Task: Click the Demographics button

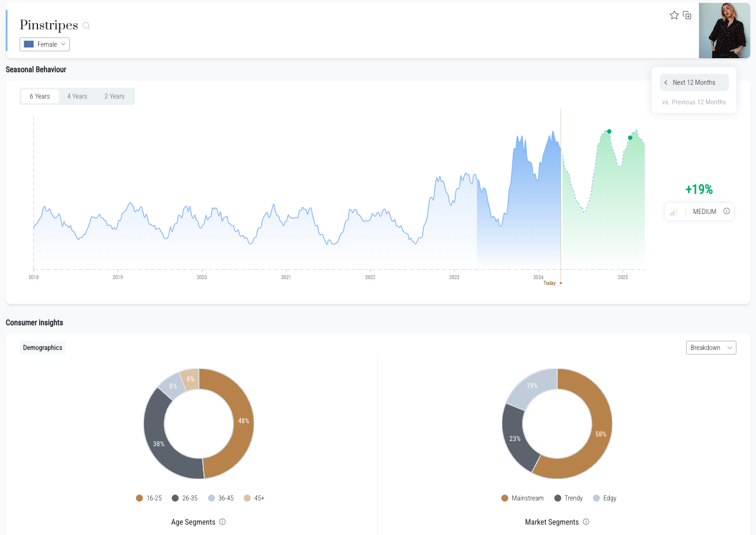Action: pyautogui.click(x=43, y=348)
